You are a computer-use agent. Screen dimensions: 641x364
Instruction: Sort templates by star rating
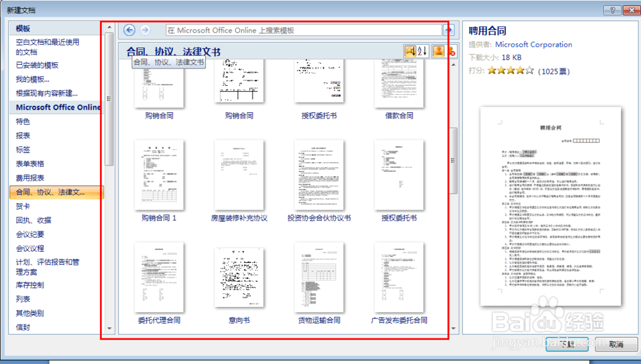(410, 51)
